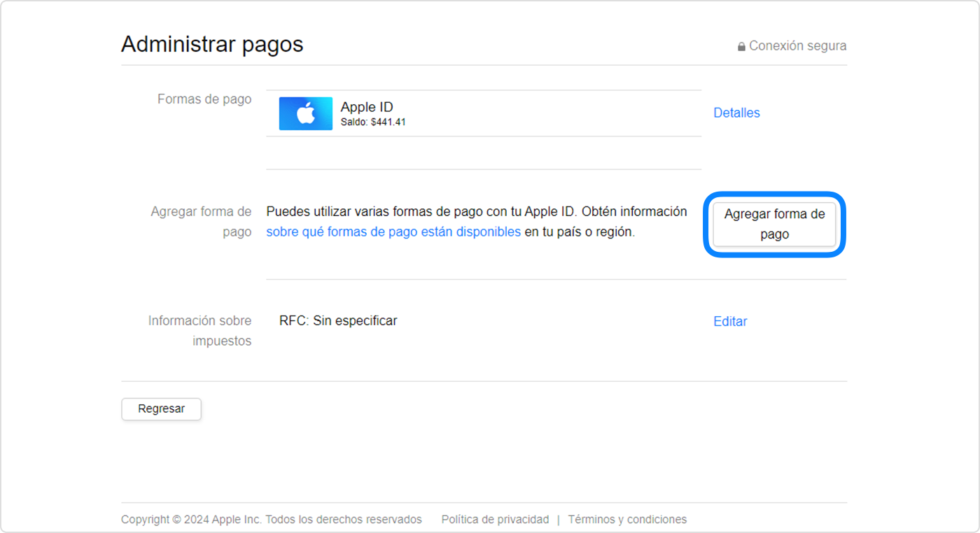The image size is (980, 533).
Task: Open link about available payment methods
Action: (x=393, y=232)
